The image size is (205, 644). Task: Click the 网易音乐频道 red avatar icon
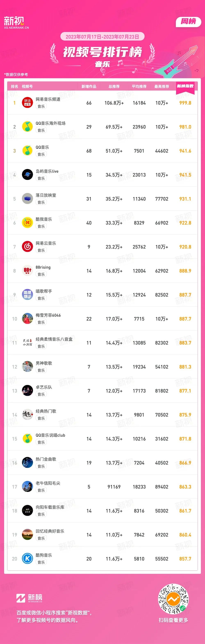[x=27, y=103]
